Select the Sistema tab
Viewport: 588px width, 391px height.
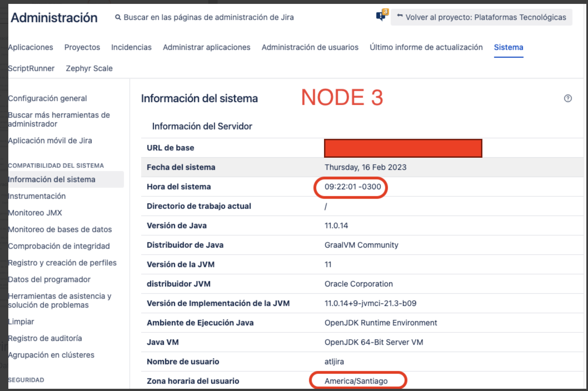tap(508, 47)
